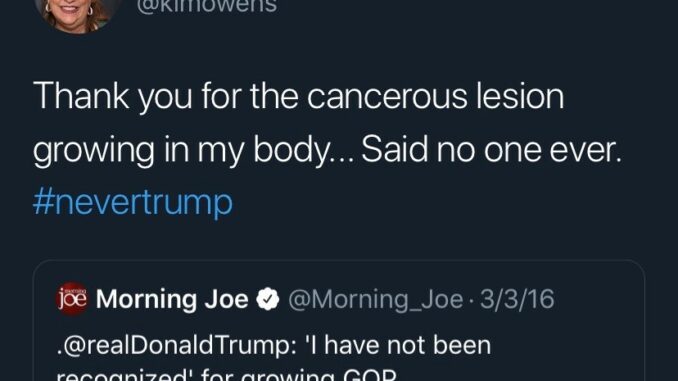
Task: Click the @kimowens handle
Action: [x=207, y=6]
